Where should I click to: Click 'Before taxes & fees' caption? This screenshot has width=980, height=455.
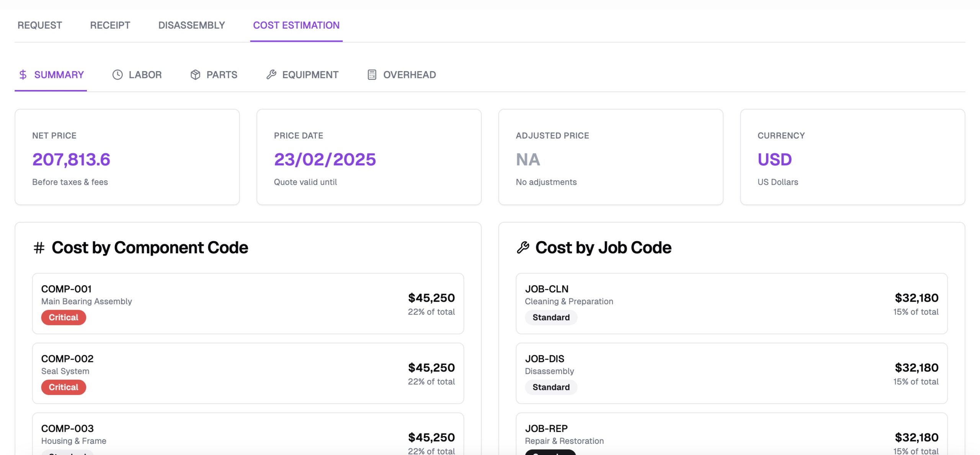pyautogui.click(x=70, y=182)
